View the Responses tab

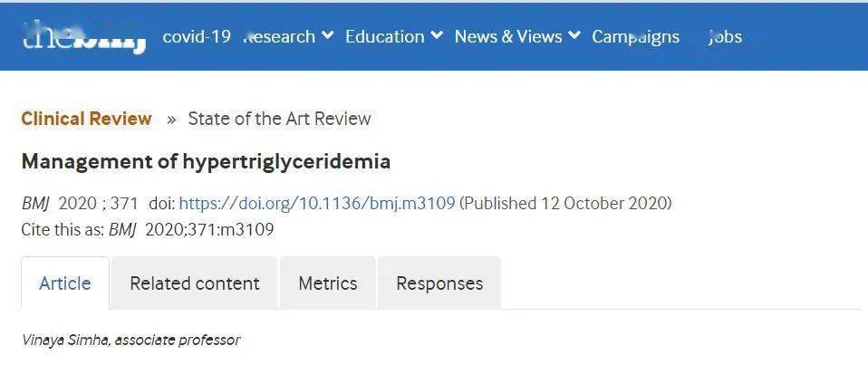pyautogui.click(x=439, y=283)
